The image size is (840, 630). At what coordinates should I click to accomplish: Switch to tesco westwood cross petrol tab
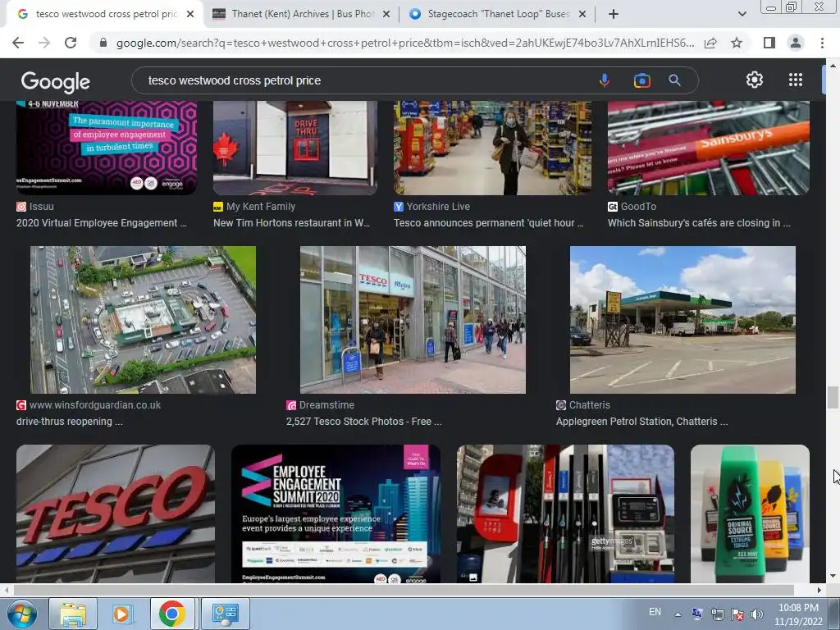pos(106,14)
